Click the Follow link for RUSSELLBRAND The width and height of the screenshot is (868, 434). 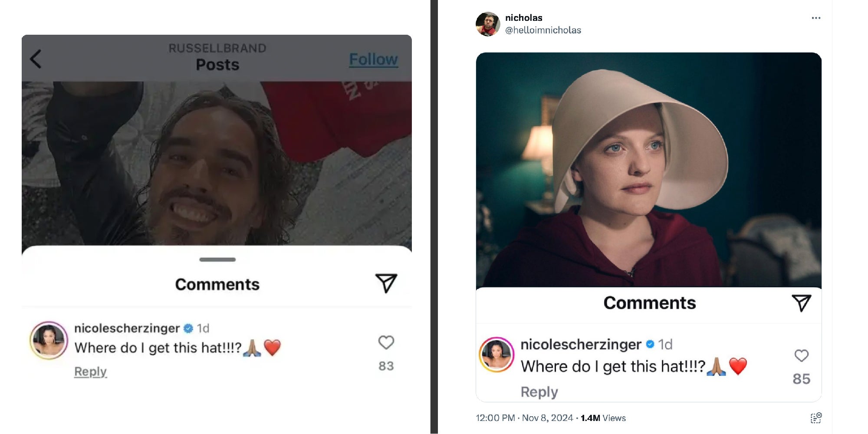click(x=373, y=59)
